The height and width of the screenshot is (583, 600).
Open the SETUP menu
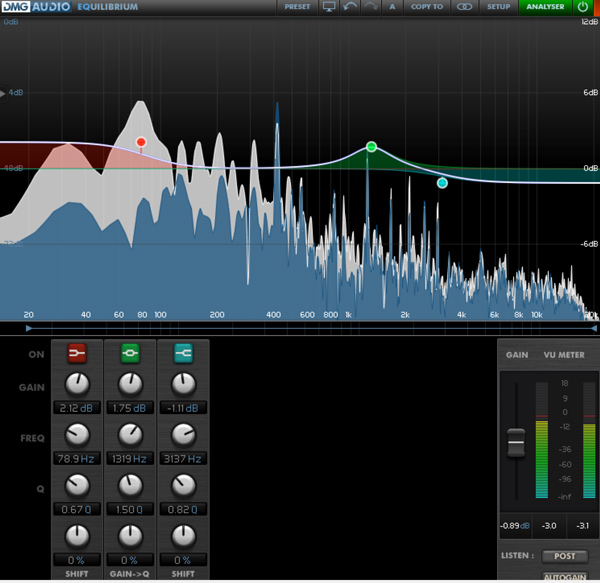pos(498,7)
